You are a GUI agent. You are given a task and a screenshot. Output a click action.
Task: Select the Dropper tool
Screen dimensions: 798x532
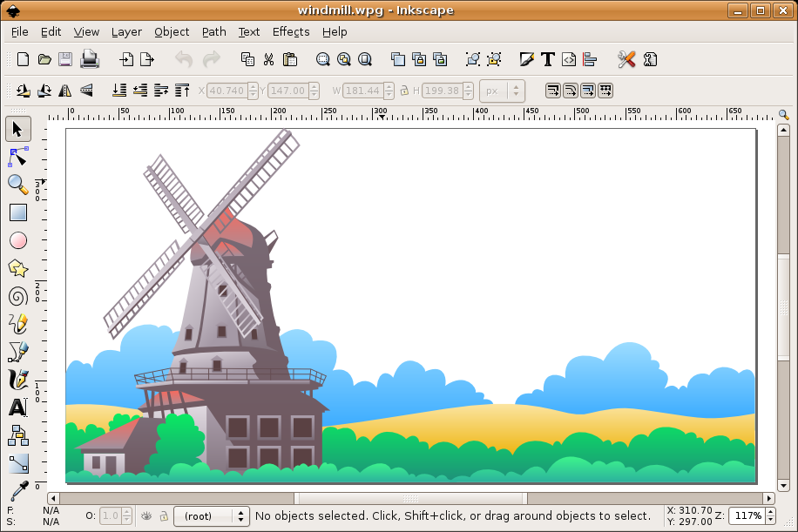coord(17,490)
